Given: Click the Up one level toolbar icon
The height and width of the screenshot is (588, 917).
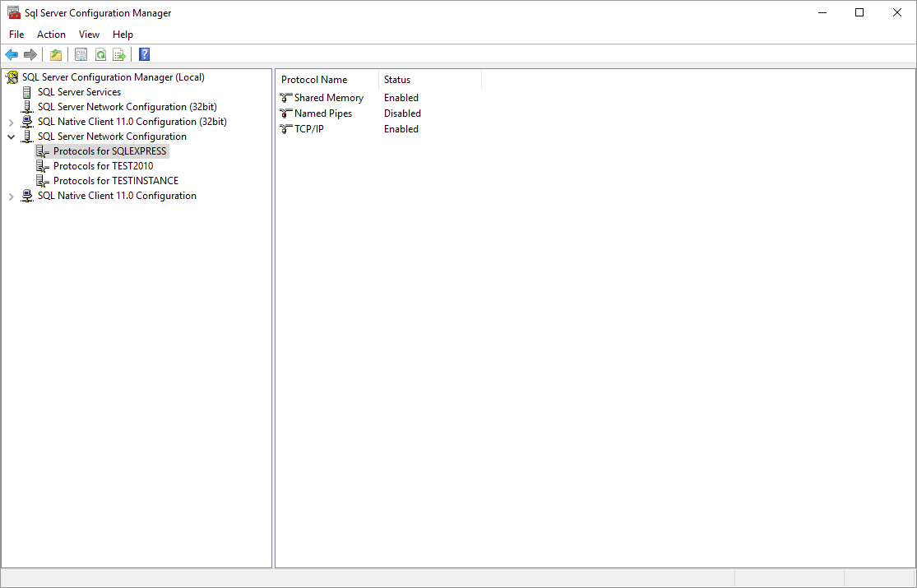Looking at the screenshot, I should (55, 54).
